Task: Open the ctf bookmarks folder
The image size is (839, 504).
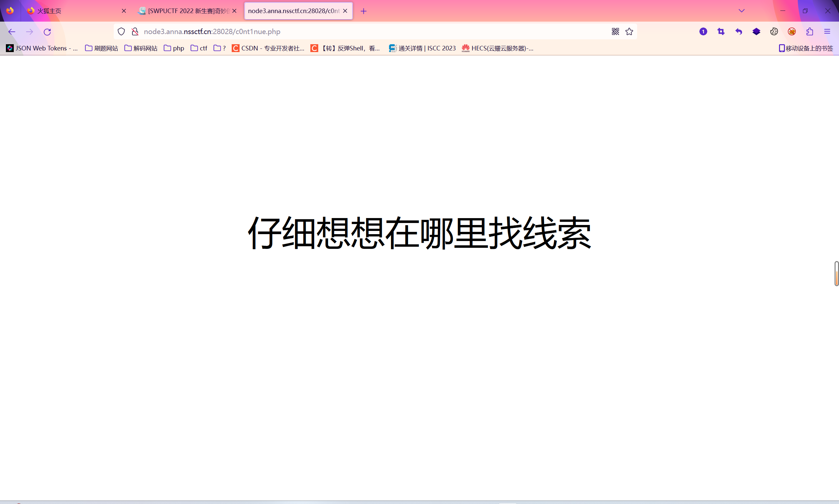Action: point(199,48)
